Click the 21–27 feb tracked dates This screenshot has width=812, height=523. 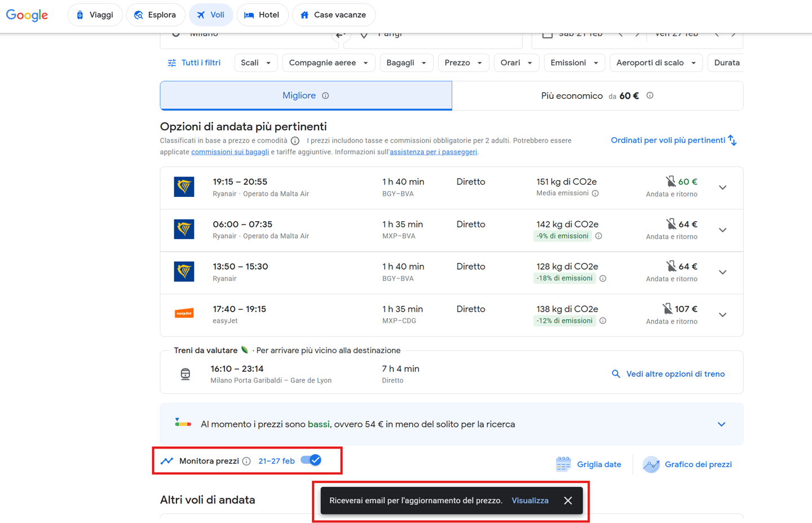[276, 462]
